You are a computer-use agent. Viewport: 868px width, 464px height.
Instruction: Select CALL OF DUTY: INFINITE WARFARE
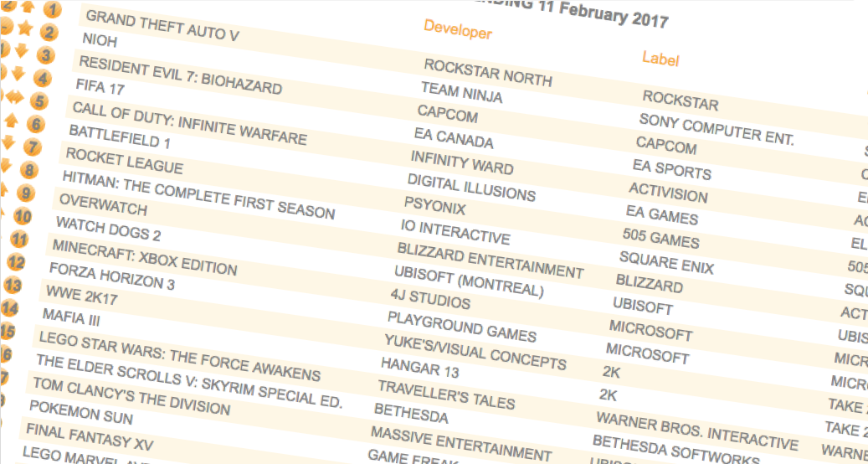tap(190, 123)
